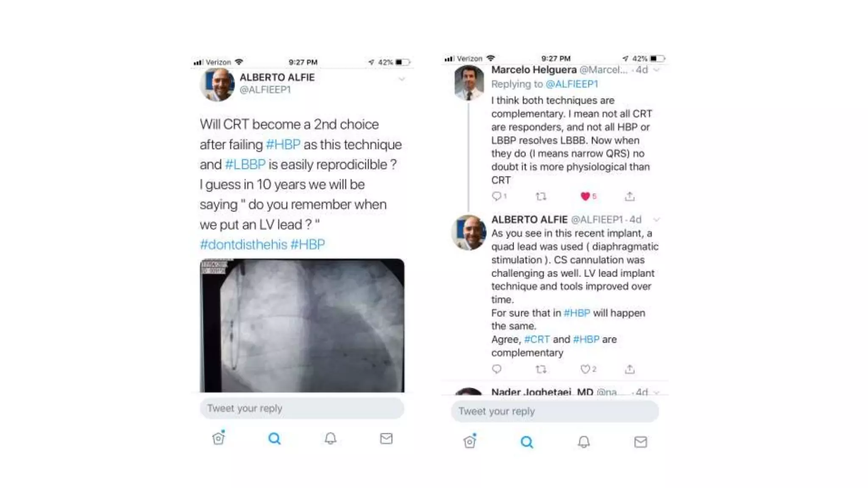Open Messages envelope in left phone screen
Viewport: 868px width, 488px height.
pos(386,438)
